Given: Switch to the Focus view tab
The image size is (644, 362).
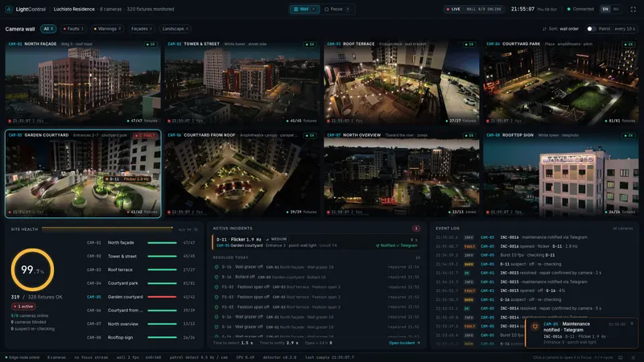Looking at the screenshot, I should (x=336, y=9).
